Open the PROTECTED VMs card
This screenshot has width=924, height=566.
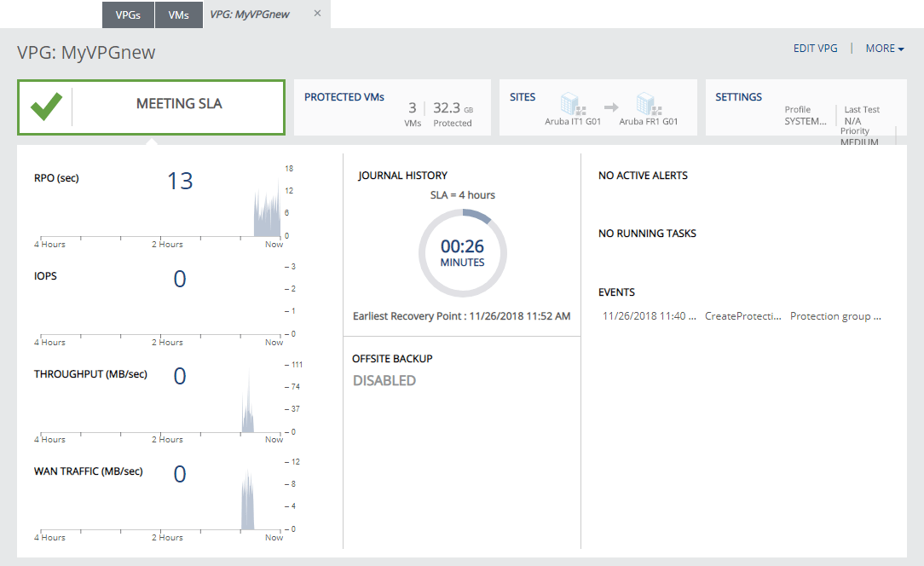pos(392,107)
